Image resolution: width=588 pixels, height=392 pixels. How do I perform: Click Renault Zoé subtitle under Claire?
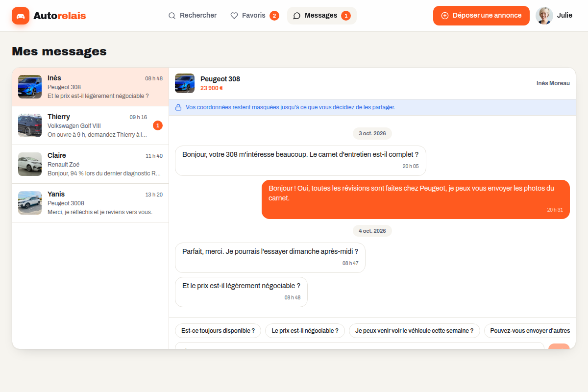(x=63, y=165)
